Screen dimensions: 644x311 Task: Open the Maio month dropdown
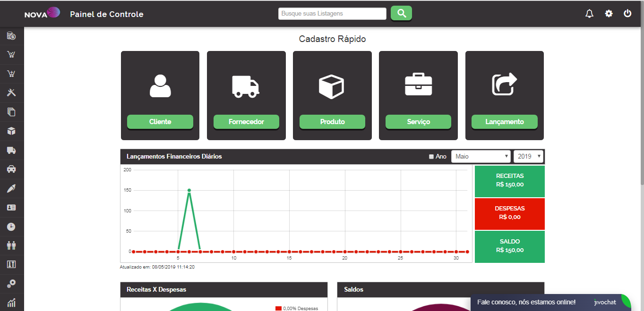pyautogui.click(x=481, y=156)
